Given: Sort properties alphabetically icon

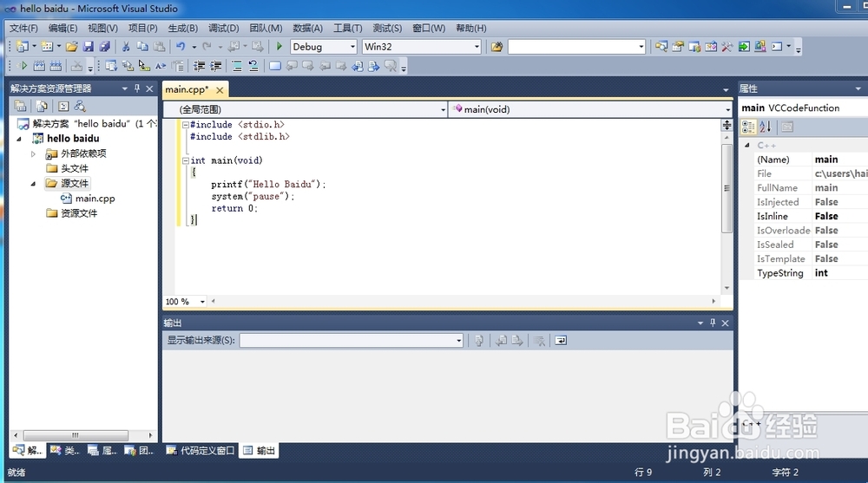Looking at the screenshot, I should point(766,127).
